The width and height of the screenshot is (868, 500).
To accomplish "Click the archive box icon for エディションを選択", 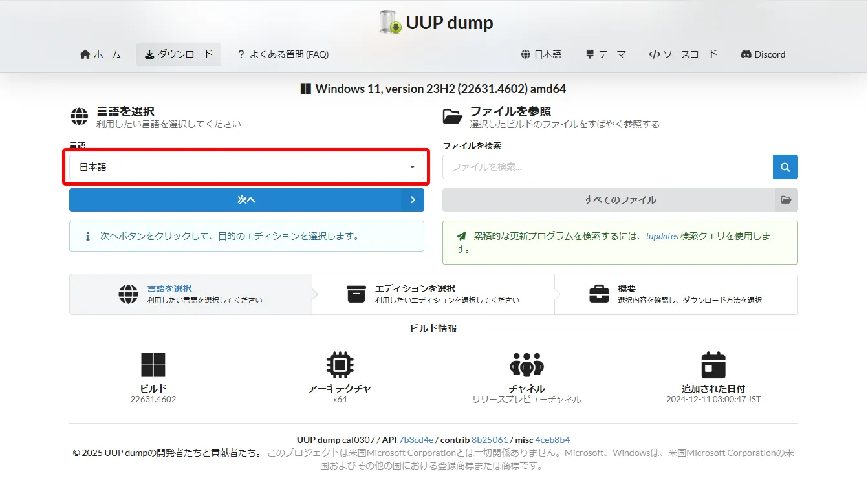I will click(x=356, y=294).
